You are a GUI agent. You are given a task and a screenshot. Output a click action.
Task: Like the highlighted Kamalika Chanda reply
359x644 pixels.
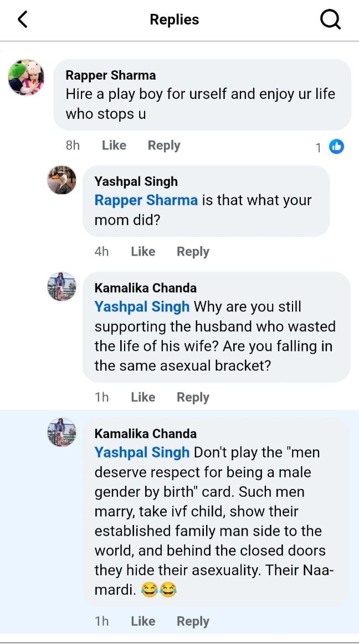[x=143, y=621]
